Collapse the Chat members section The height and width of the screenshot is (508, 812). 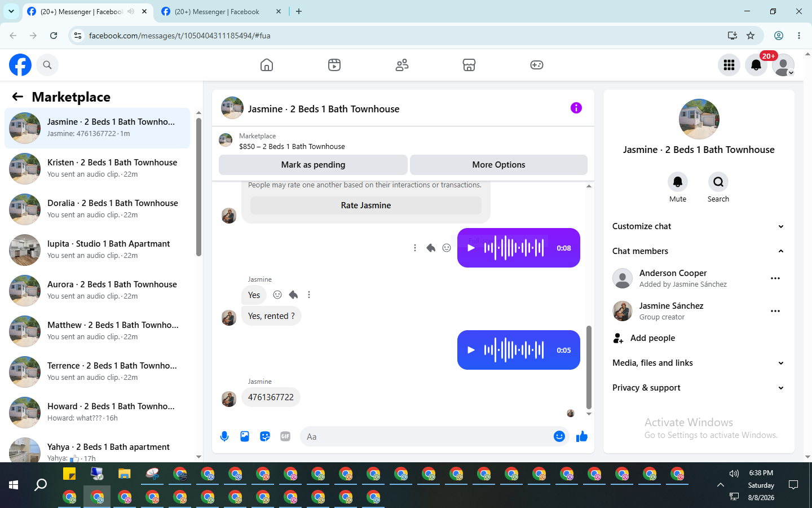(699, 251)
